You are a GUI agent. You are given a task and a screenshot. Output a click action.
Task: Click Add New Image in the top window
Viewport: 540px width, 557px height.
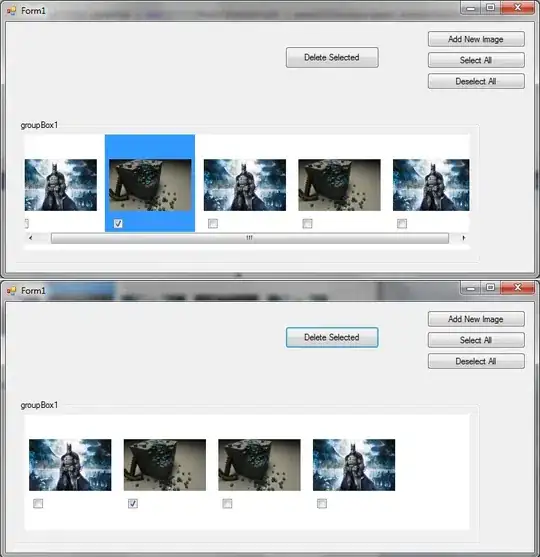(476, 39)
